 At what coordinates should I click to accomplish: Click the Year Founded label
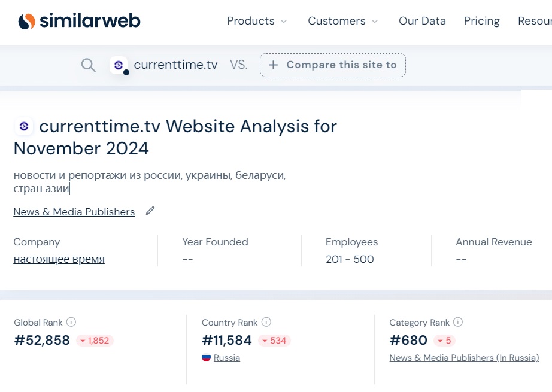tap(215, 242)
